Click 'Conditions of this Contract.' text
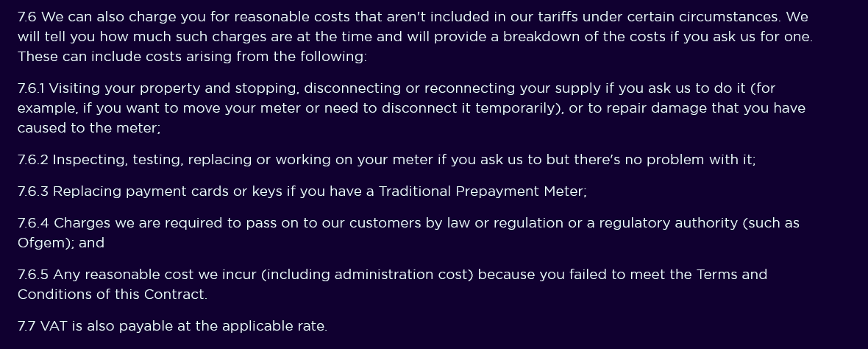This screenshot has height=349, width=868. tap(113, 295)
